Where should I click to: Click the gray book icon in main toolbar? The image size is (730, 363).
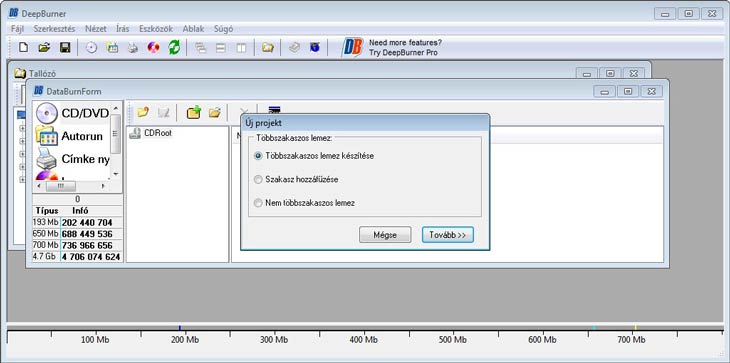point(294,47)
